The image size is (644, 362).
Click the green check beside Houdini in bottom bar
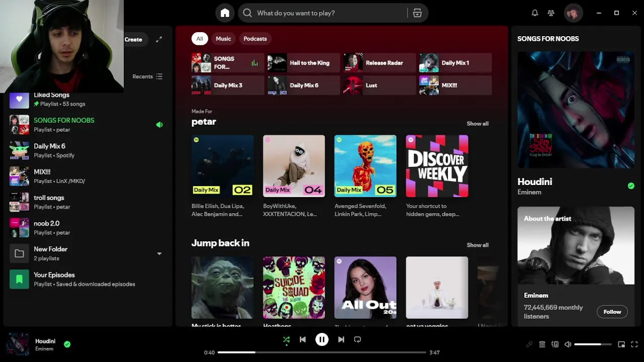pyautogui.click(x=67, y=344)
